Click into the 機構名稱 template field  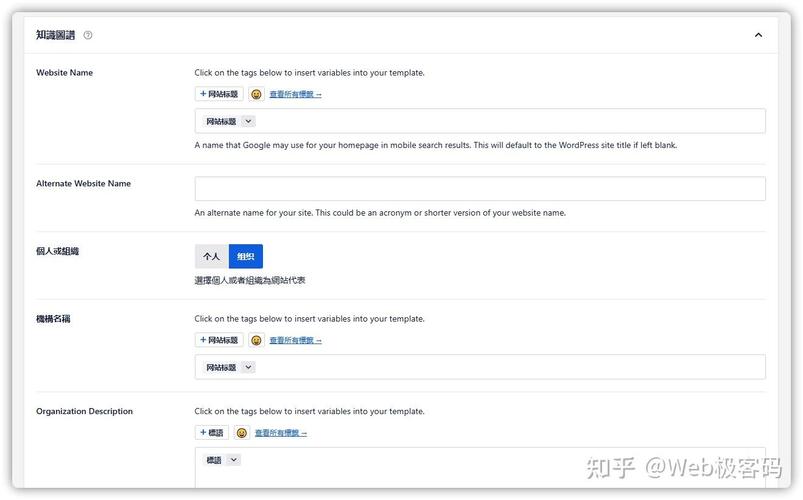pos(480,367)
